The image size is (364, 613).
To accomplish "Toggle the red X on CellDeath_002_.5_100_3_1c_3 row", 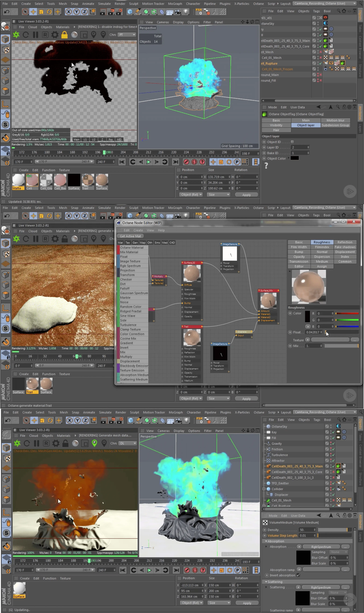I will [x=333, y=478].
